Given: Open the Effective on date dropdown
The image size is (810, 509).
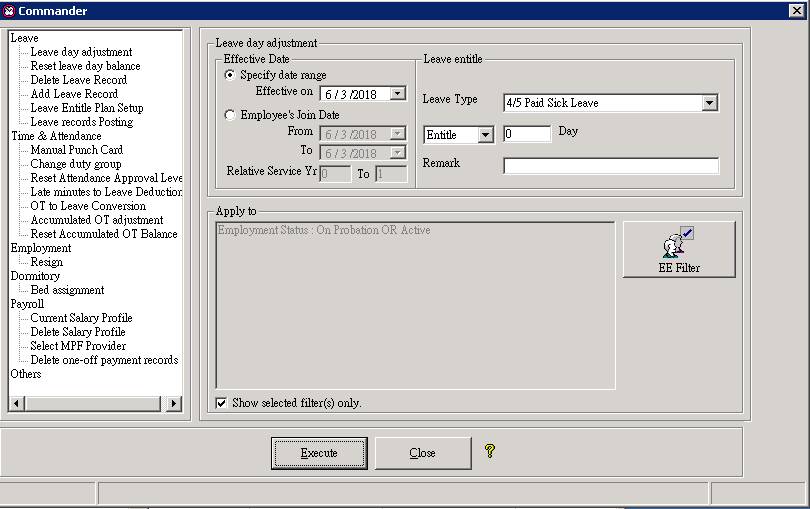Looking at the screenshot, I should tap(397, 94).
